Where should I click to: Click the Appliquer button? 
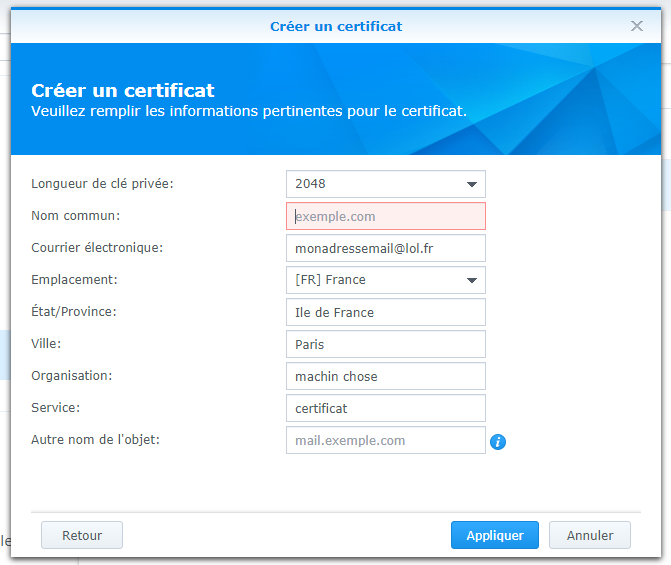pos(494,535)
